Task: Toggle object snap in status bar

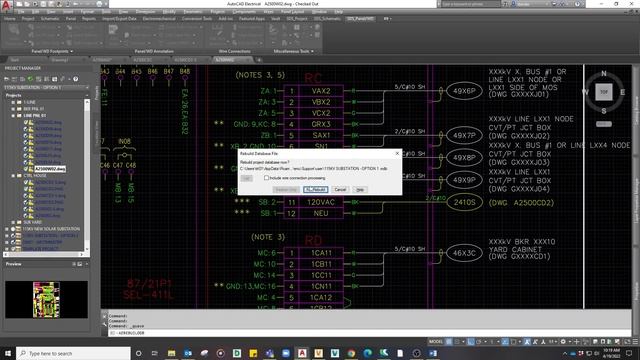Action: pyautogui.click(x=513, y=342)
